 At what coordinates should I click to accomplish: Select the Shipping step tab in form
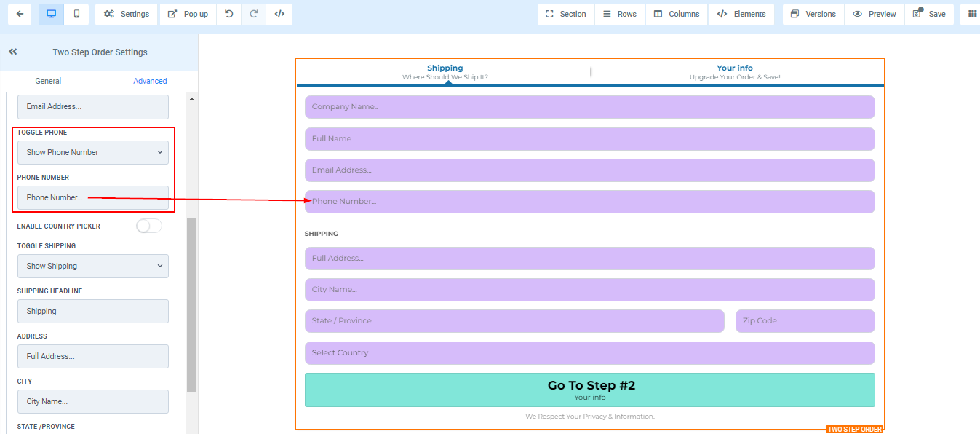pyautogui.click(x=445, y=72)
